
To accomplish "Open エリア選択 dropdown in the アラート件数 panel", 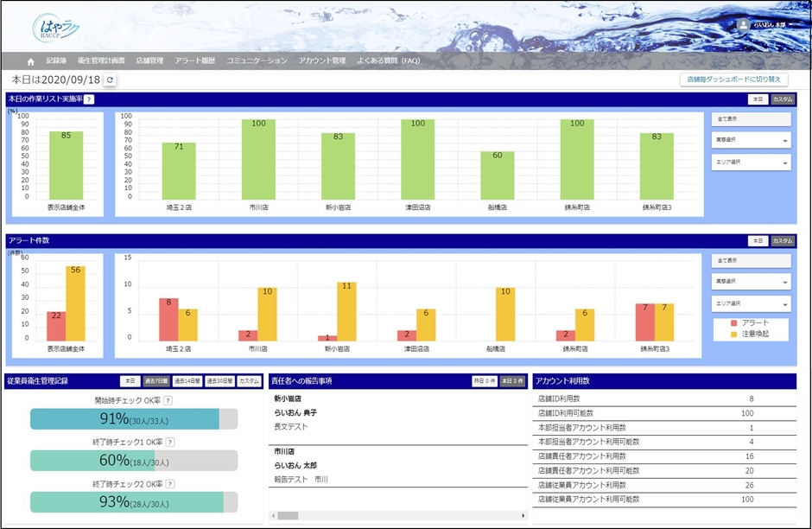I will click(x=751, y=303).
